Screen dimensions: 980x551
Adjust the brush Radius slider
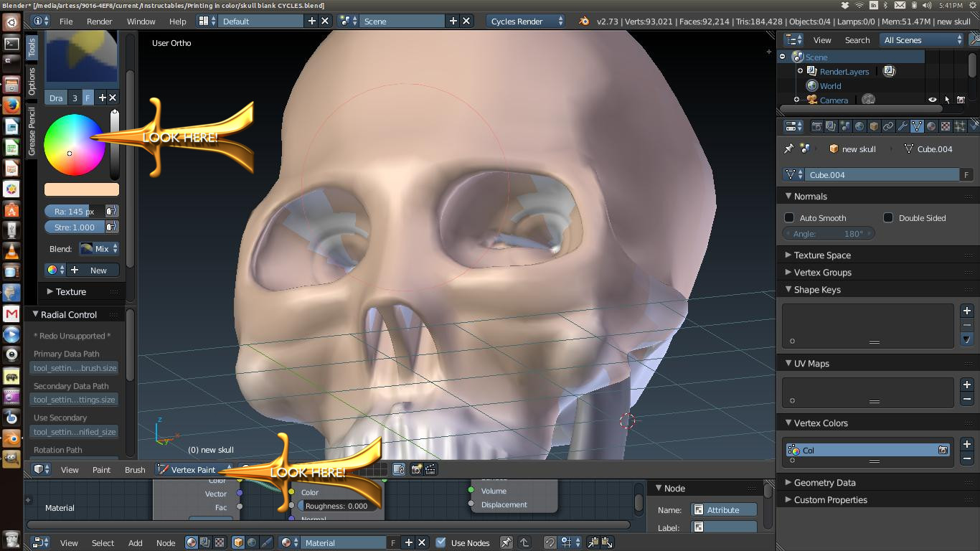click(75, 211)
